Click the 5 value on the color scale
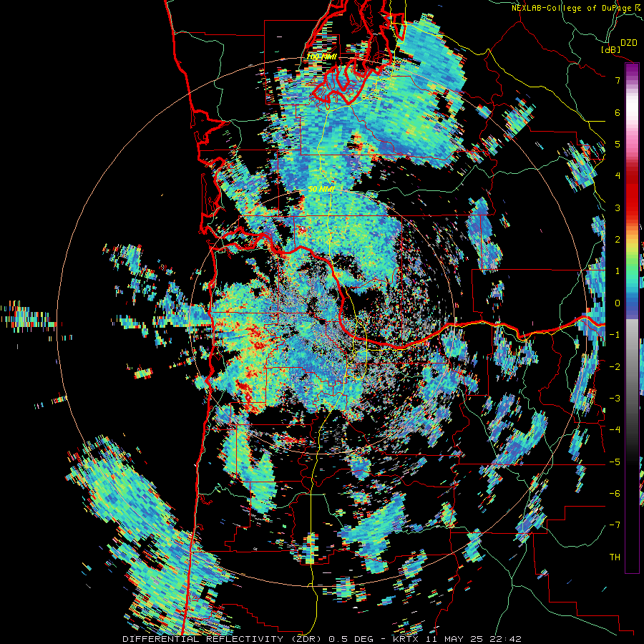This screenshot has height=644, width=644. point(618,144)
